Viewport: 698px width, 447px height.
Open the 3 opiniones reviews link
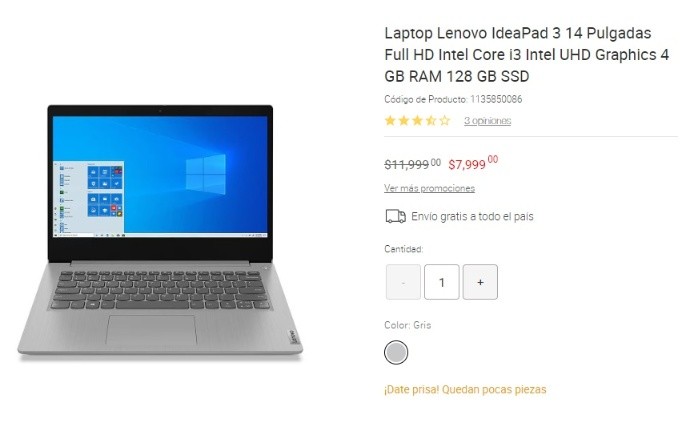click(x=487, y=121)
